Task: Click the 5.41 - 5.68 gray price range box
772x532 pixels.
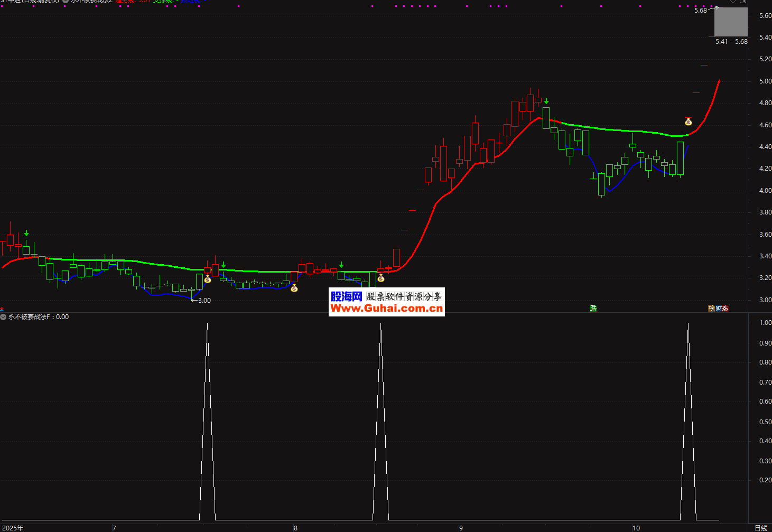Action: [x=731, y=22]
